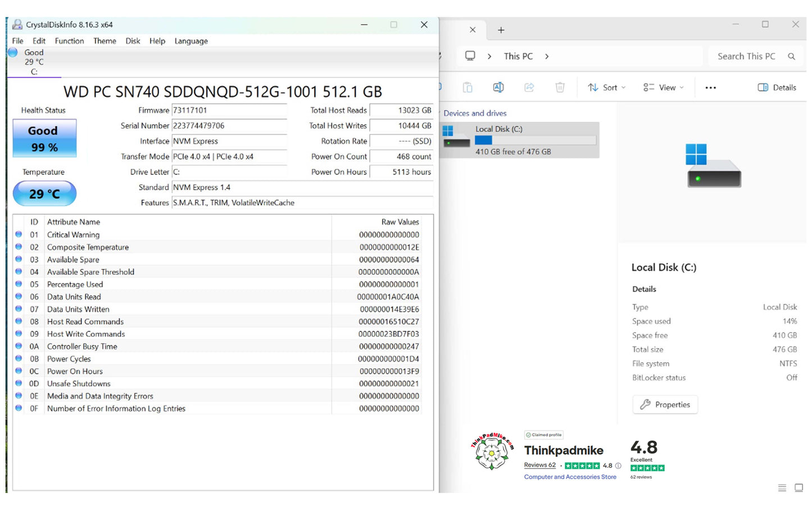812x510 pixels.
Task: Select the Host Write Commands row
Action: (x=217, y=334)
